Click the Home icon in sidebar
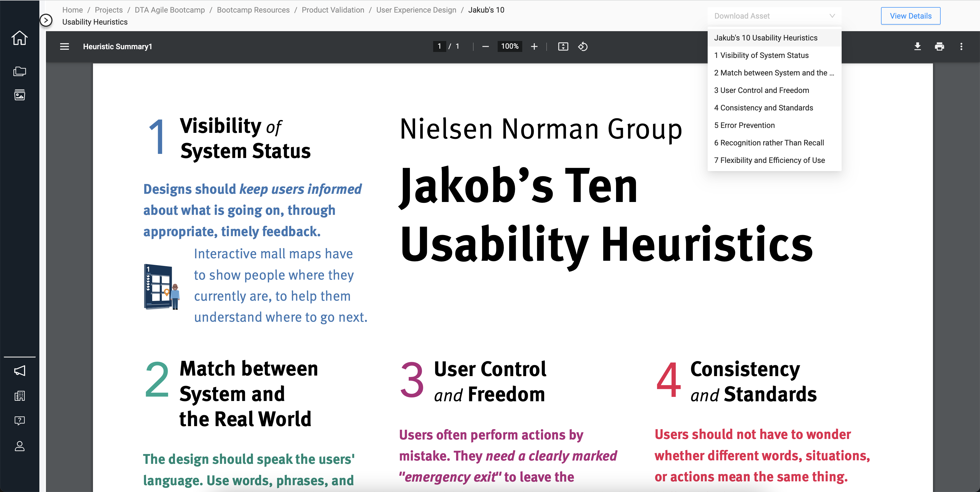 19,38
